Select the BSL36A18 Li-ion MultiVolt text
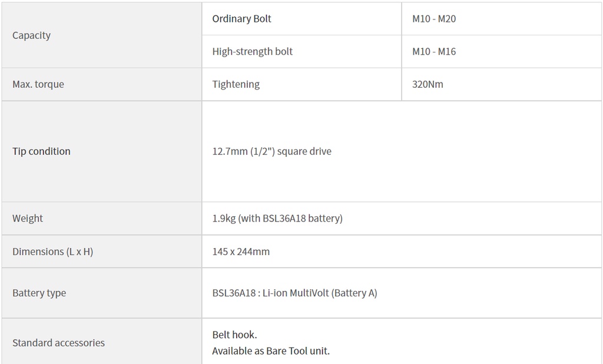Viewport: 603px width, 364px height. click(x=294, y=293)
